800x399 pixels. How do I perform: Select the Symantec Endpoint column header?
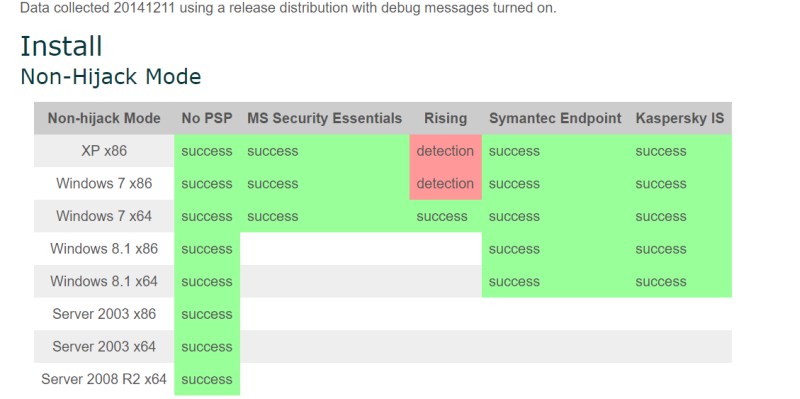[555, 118]
